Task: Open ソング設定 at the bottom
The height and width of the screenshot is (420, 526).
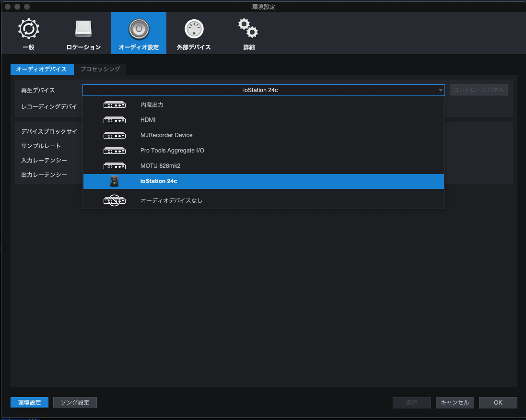Action: pos(75,403)
